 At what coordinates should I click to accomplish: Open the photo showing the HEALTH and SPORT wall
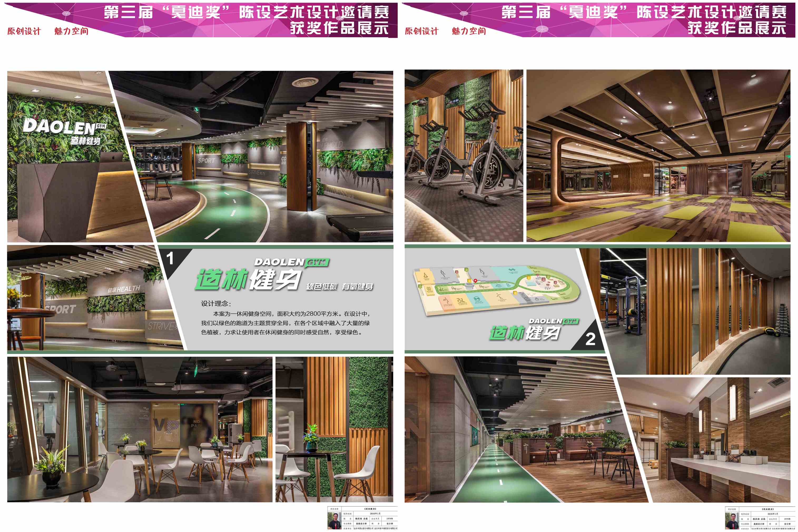coord(92,298)
